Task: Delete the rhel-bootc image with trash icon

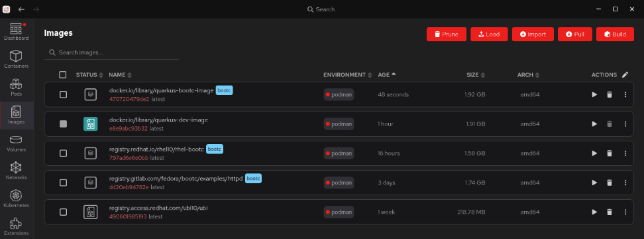Action: click(610, 153)
